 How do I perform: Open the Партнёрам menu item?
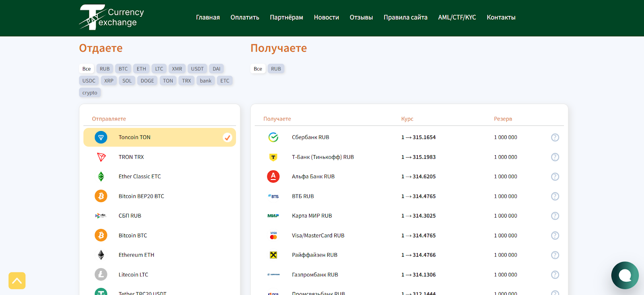[x=287, y=17]
